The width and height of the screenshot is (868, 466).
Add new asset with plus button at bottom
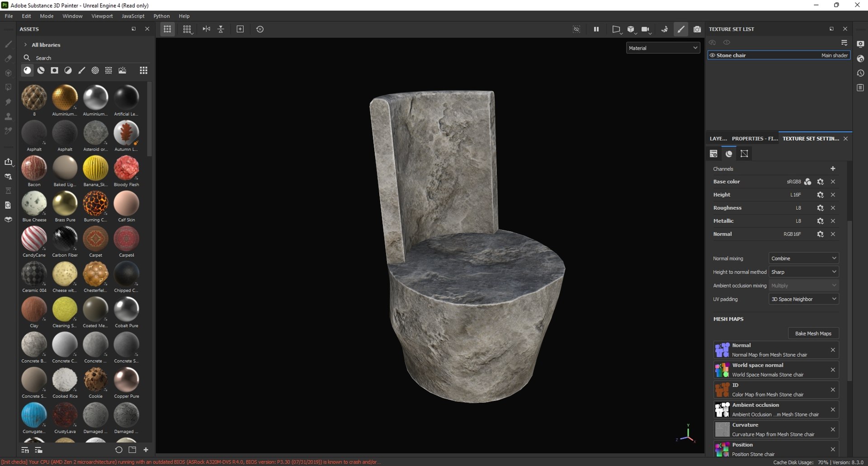coord(146,450)
